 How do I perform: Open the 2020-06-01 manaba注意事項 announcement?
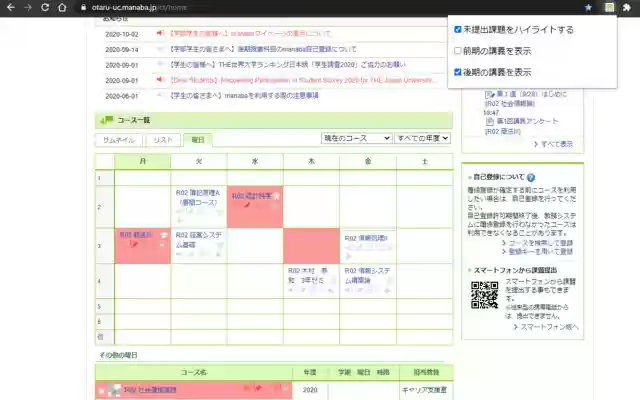pos(244,96)
